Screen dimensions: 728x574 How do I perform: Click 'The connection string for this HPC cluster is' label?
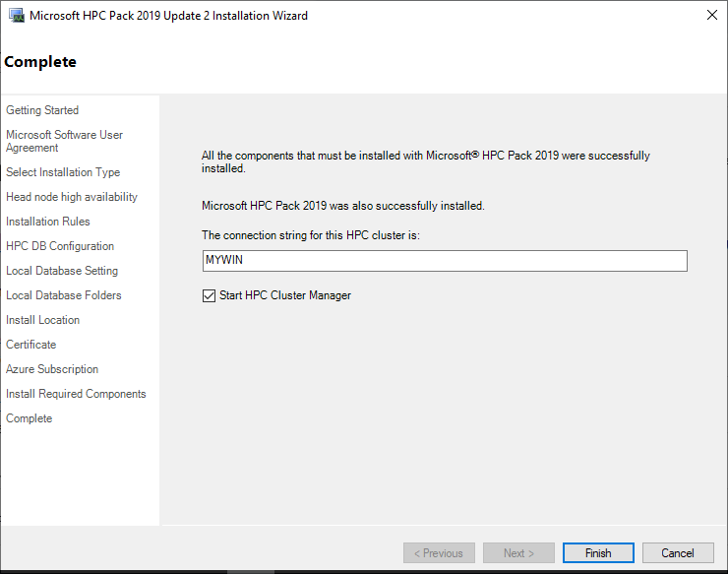click(x=311, y=235)
